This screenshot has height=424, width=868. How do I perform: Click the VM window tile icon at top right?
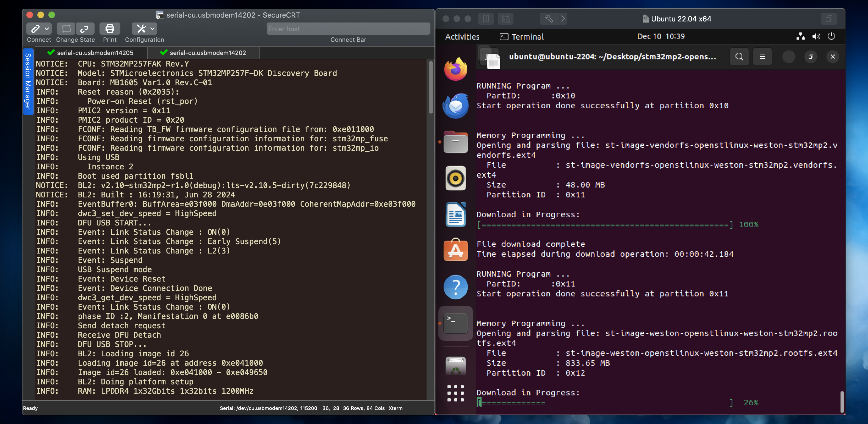(829, 18)
